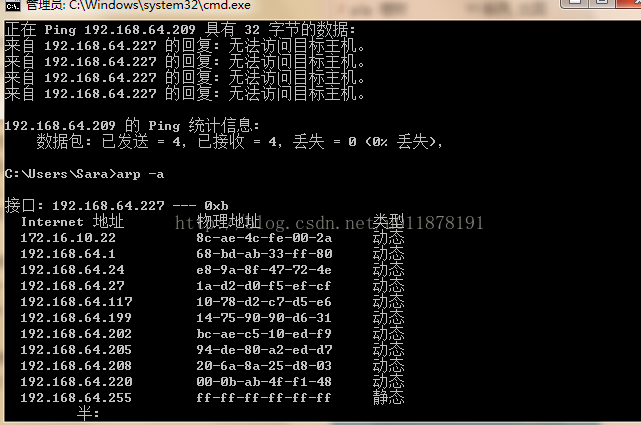The width and height of the screenshot is (641, 425).
Task: Click MAC address 00-0b-ab-4f-f1-48
Action: (x=264, y=381)
